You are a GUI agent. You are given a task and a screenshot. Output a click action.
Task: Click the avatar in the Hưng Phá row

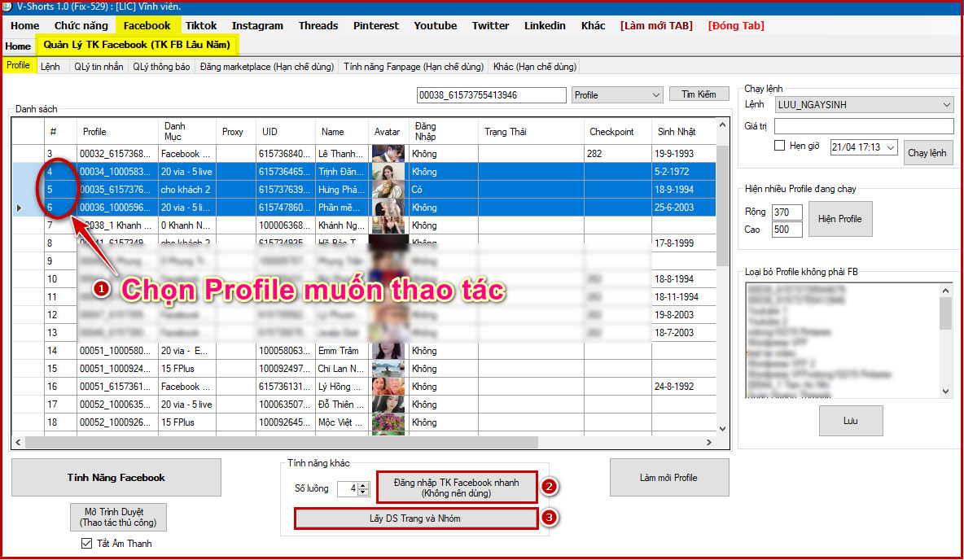[x=388, y=190]
